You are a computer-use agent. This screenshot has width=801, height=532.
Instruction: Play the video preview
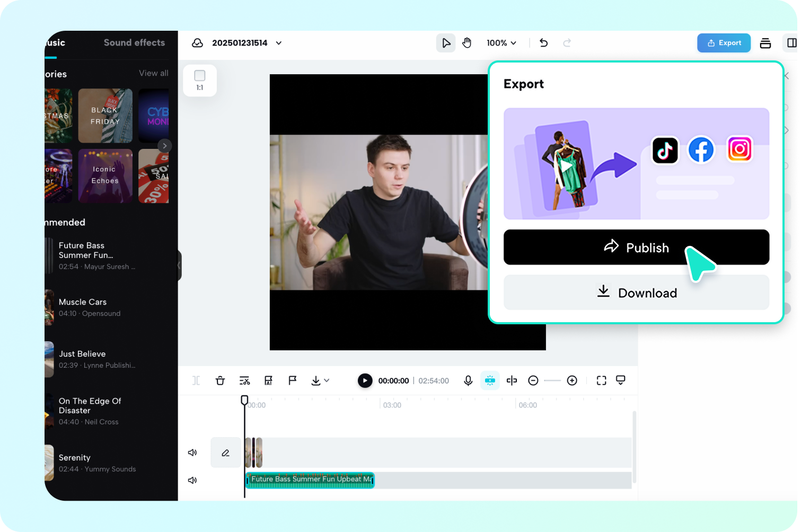(365, 380)
